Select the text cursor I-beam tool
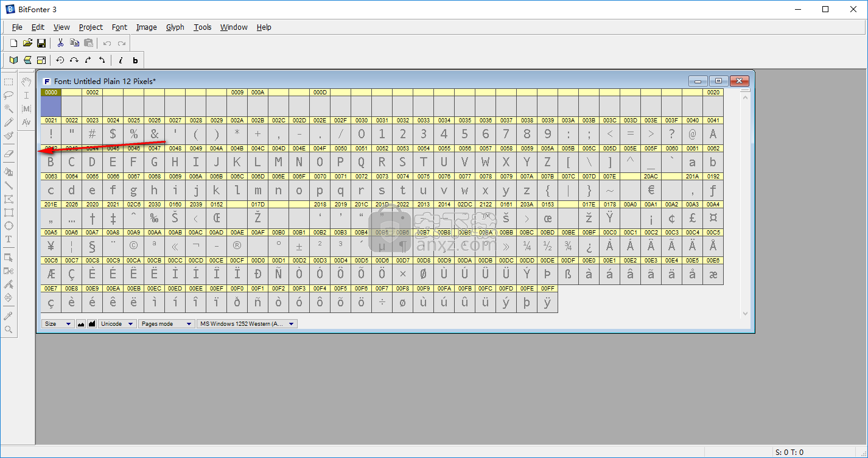This screenshot has width=868, height=458. [26, 95]
